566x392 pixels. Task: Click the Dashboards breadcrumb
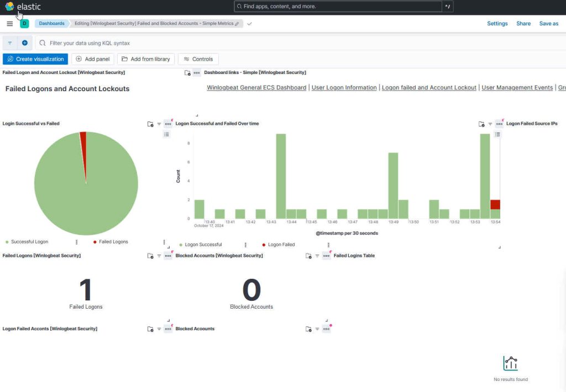click(x=51, y=23)
